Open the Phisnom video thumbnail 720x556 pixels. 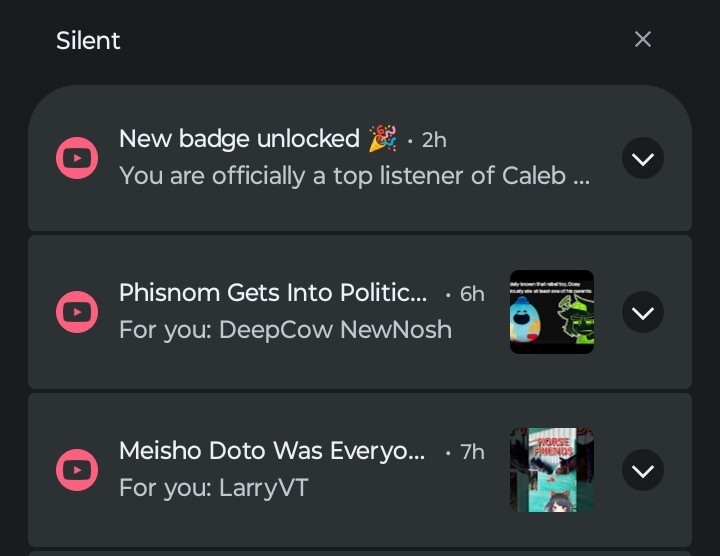point(552,312)
